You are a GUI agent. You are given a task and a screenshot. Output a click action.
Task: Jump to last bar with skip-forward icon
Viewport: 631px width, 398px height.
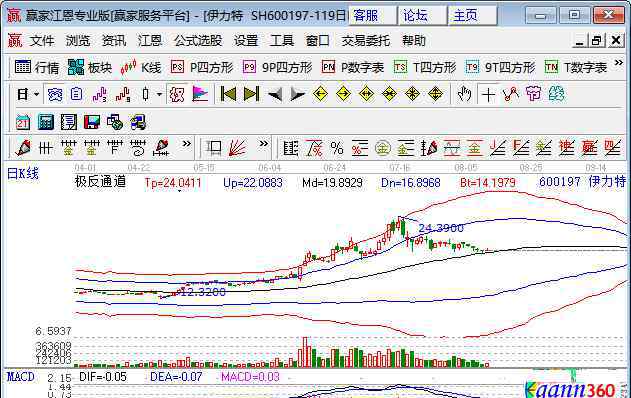pyautogui.click(x=252, y=95)
